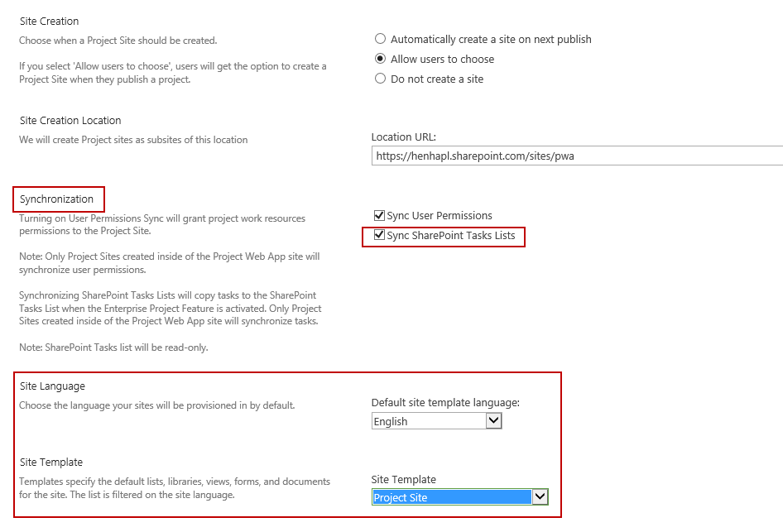The image size is (783, 532).
Task: Open Default site template language dropdown
Action: click(436, 421)
